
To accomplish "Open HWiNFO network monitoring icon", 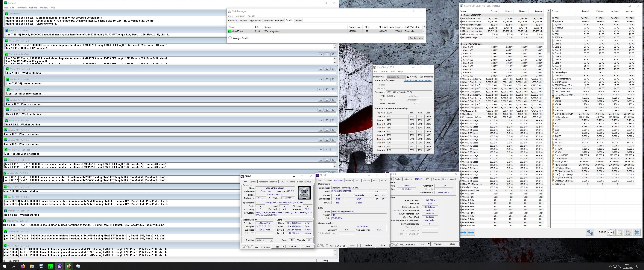I will tap(590, 232).
